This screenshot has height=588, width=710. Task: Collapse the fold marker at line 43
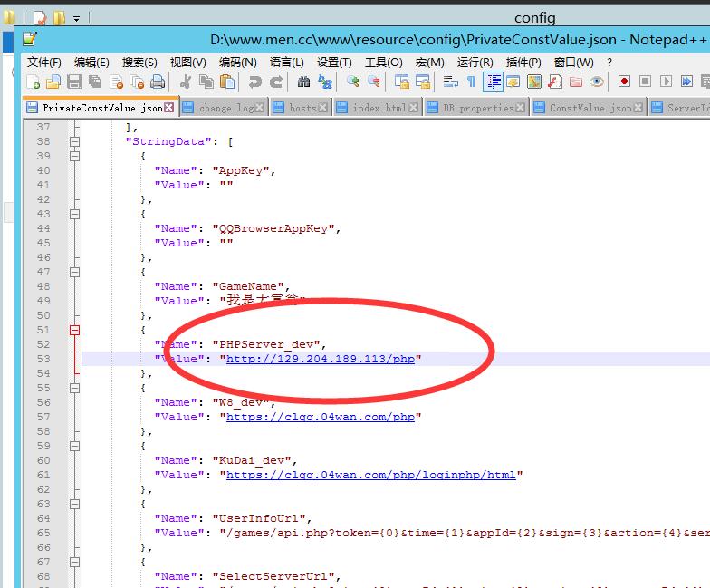[x=74, y=214]
